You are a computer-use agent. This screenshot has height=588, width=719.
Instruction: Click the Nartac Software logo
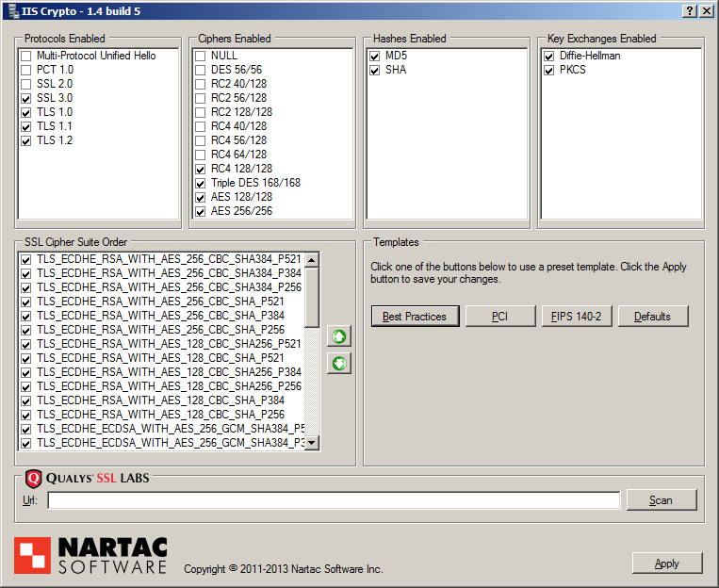(x=90, y=556)
